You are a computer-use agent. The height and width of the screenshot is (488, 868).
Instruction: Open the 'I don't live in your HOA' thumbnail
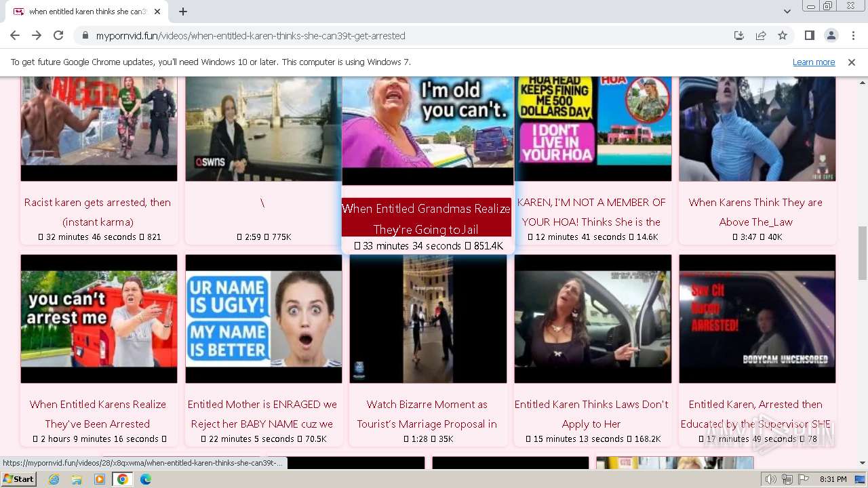pyautogui.click(x=593, y=129)
